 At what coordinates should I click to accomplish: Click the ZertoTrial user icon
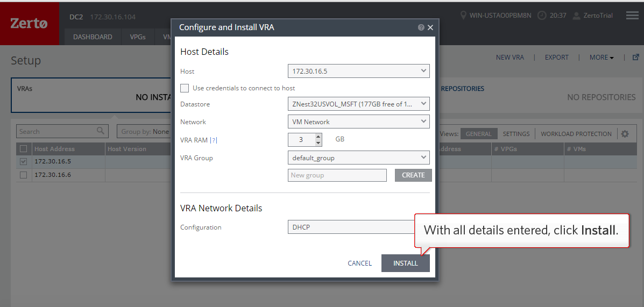576,16
